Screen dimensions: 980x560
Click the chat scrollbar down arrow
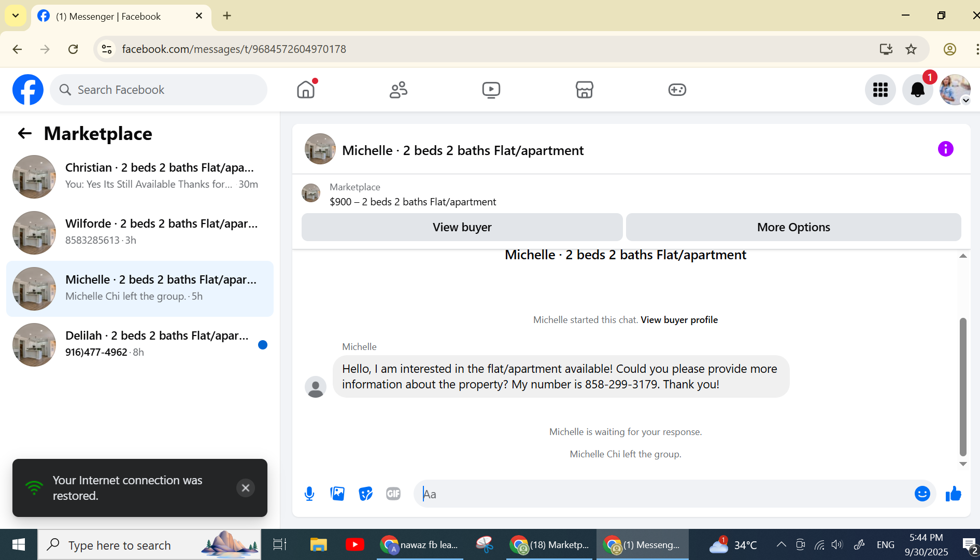pos(963,464)
